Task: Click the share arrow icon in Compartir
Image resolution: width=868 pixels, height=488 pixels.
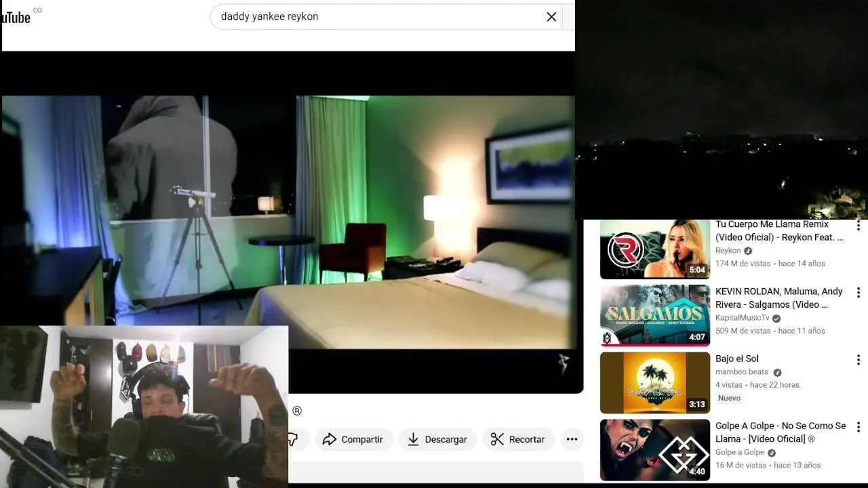Action: [330, 439]
